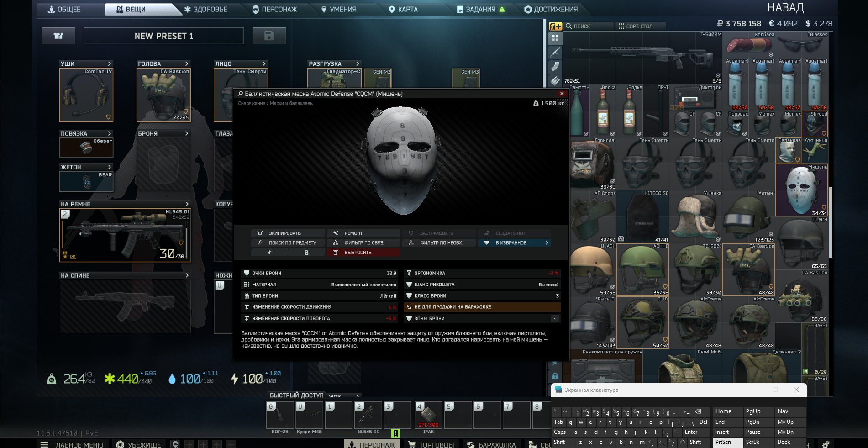This screenshot has width=868, height=448.
Task: Open the weapons filter tab in stash
Action: (555, 52)
